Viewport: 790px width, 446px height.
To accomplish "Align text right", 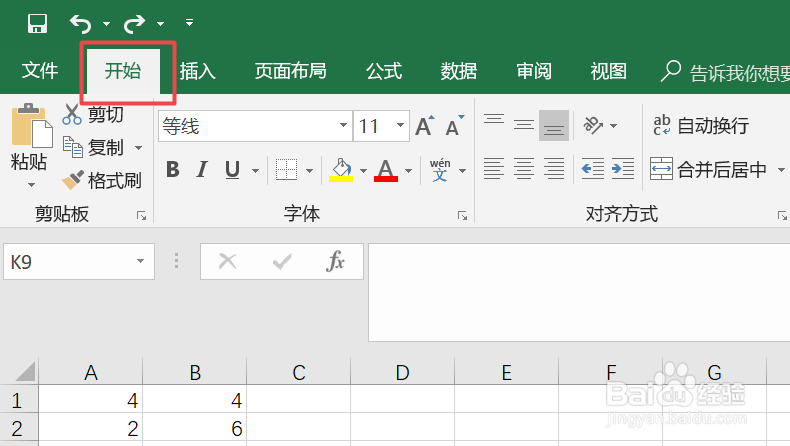I will tap(554, 169).
